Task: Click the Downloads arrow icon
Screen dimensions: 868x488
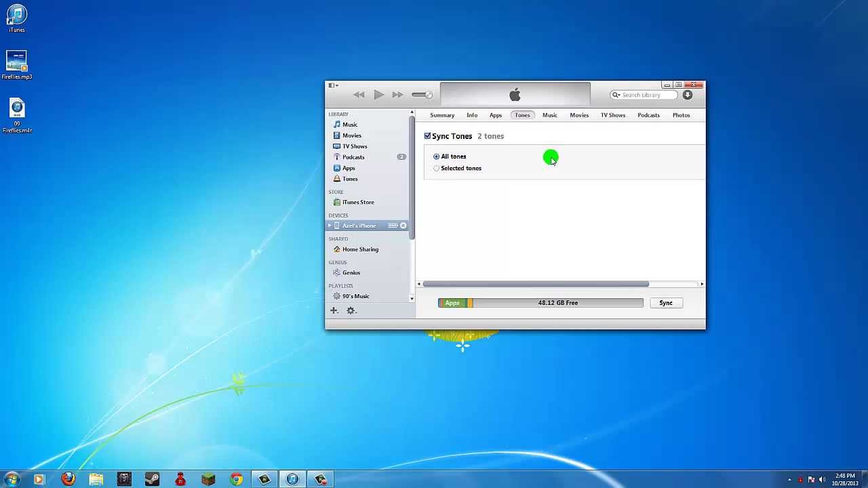Action: (x=688, y=95)
